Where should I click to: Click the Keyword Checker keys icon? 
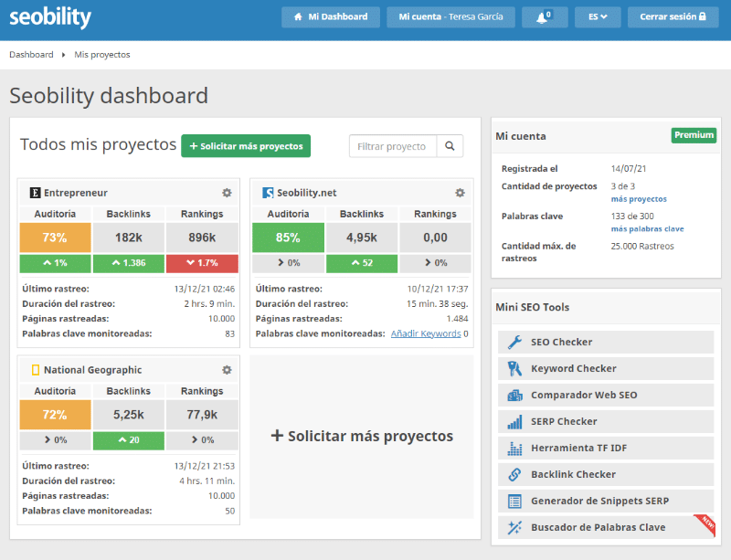pos(514,368)
